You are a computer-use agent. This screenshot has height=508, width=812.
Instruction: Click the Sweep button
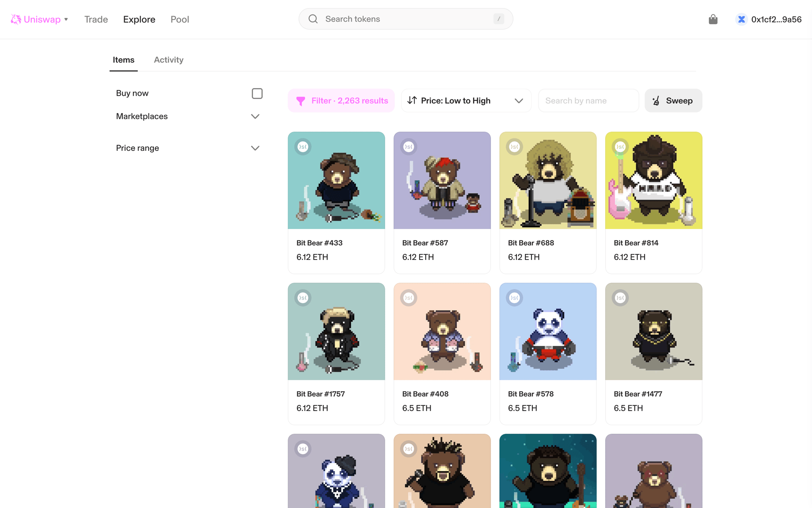pos(673,101)
